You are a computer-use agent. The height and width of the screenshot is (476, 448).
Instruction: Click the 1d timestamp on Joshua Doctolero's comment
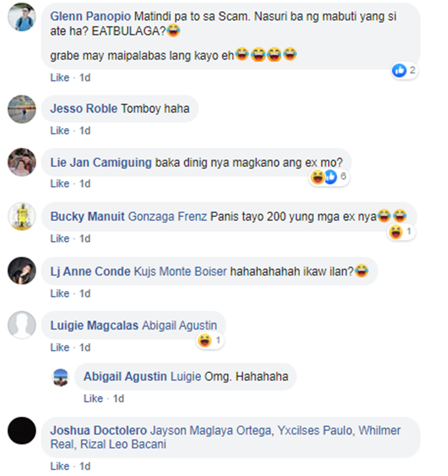[x=85, y=466]
